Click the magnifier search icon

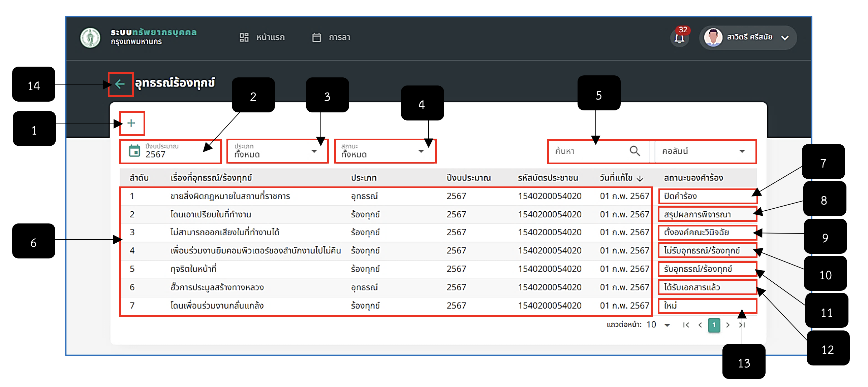point(634,151)
